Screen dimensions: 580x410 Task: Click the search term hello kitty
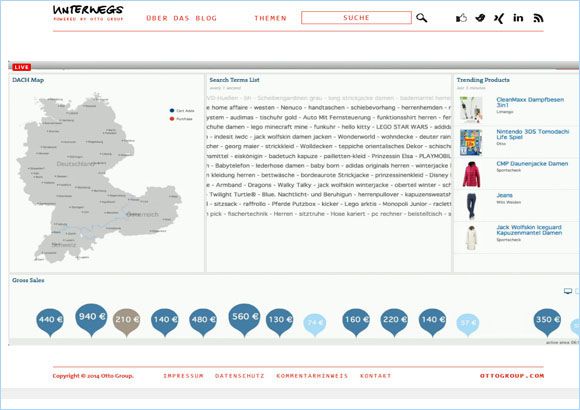[x=356, y=127]
